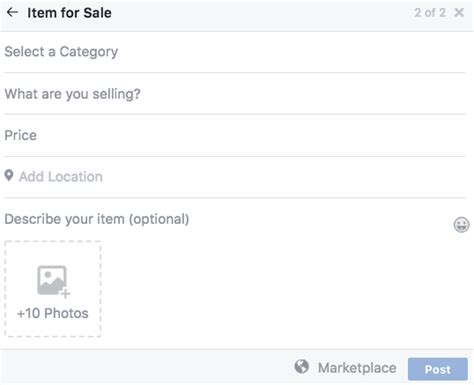Click into the Price field
This screenshot has width=474, height=385.
235,136
